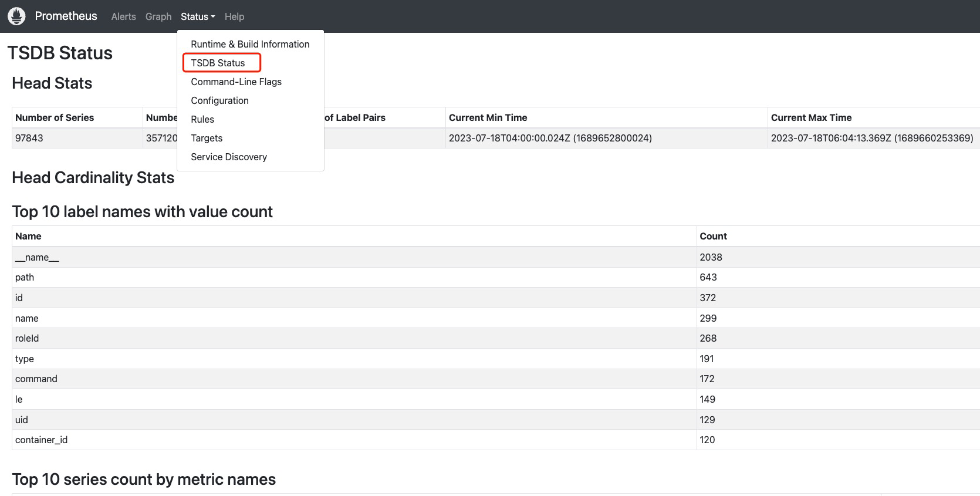Select the count value 191
This screenshot has height=496, width=980.
(x=707, y=359)
